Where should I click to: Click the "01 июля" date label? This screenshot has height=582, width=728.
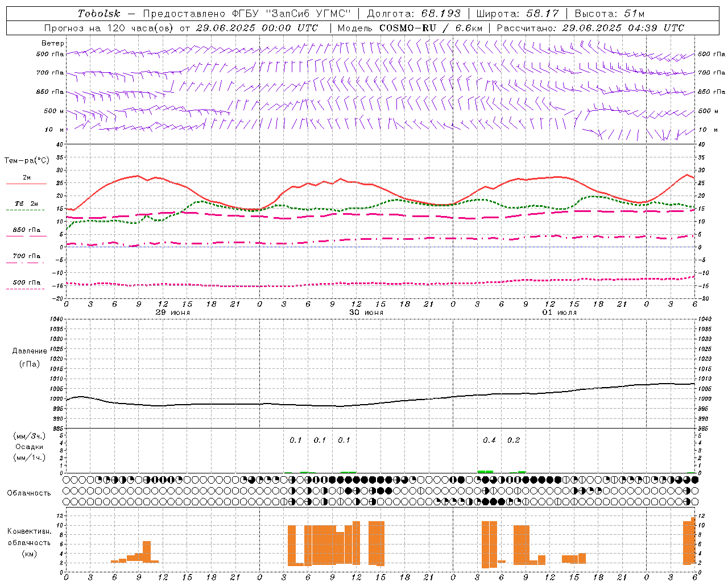[560, 313]
